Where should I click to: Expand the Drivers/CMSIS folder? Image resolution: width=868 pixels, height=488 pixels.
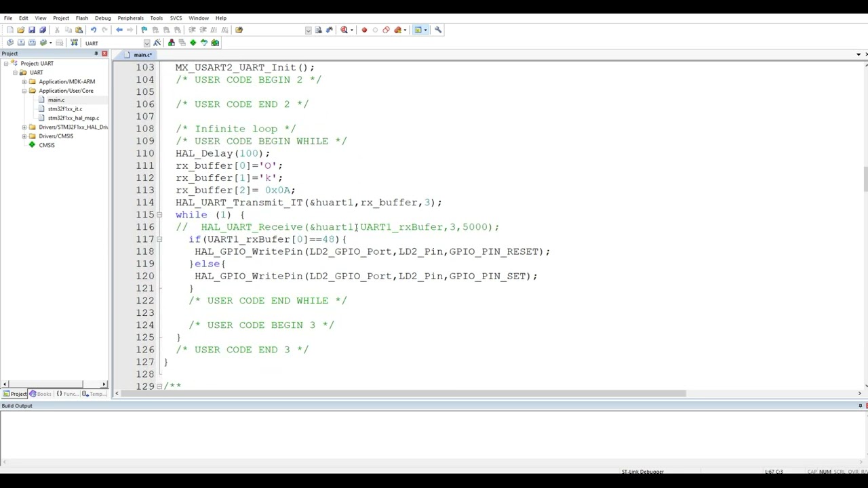(x=24, y=136)
